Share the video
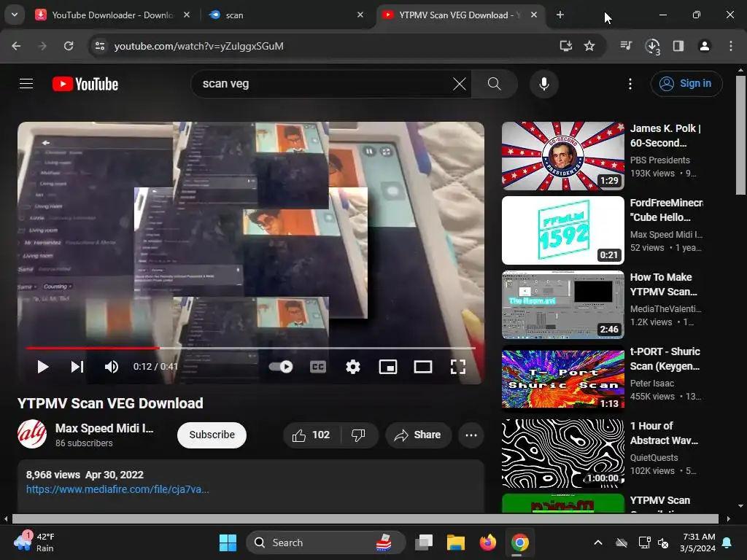The height and width of the screenshot is (560, 747). point(418,435)
